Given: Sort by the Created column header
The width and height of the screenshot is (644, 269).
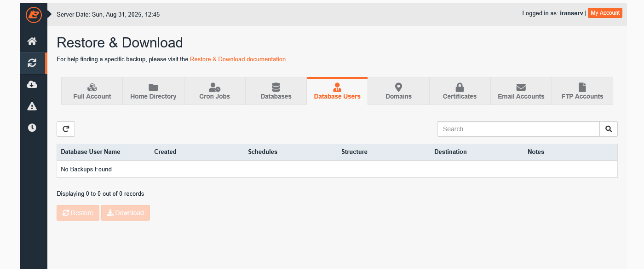Looking at the screenshot, I should (165, 152).
